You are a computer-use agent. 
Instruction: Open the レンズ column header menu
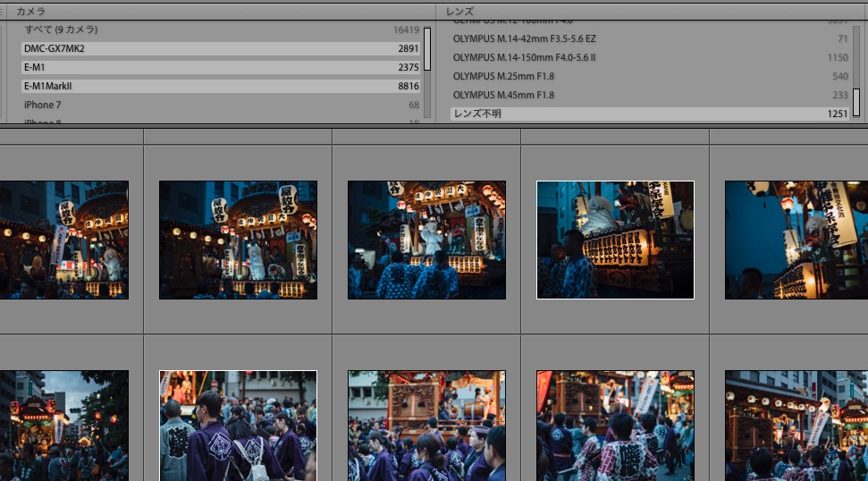459,11
